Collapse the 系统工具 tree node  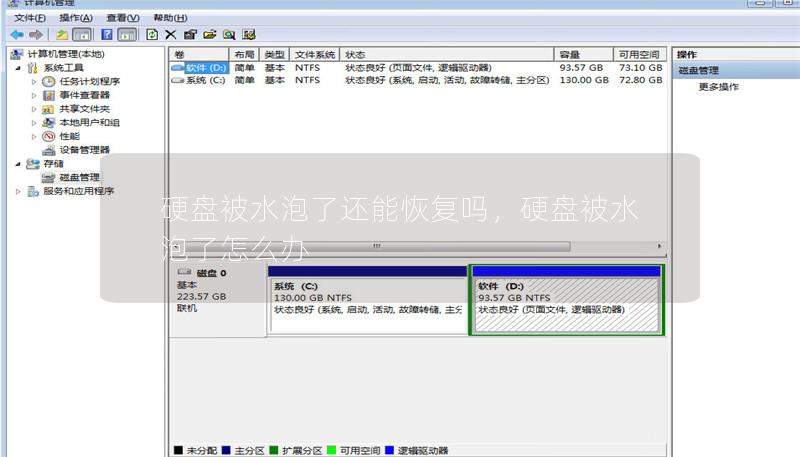pos(18,68)
